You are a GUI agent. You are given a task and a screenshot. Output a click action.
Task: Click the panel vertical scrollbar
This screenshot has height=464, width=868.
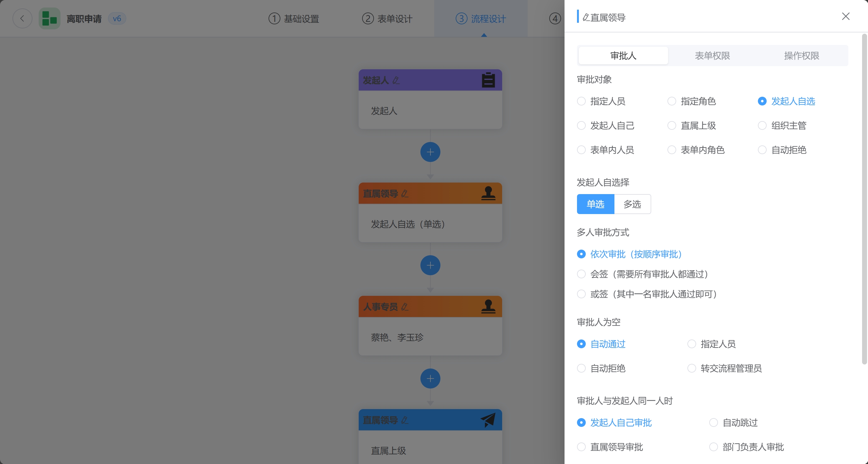tap(864, 199)
